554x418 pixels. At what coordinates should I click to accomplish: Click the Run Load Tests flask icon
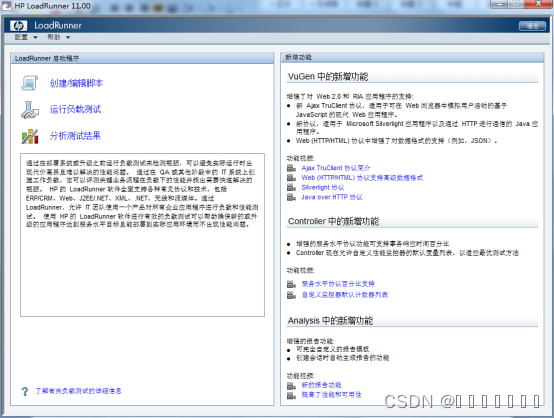[30, 110]
